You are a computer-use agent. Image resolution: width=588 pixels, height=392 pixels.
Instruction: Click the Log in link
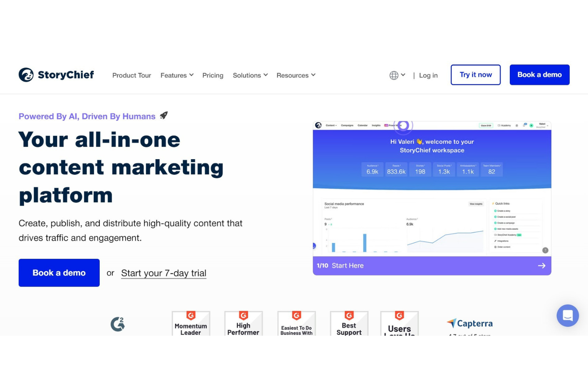click(x=428, y=75)
